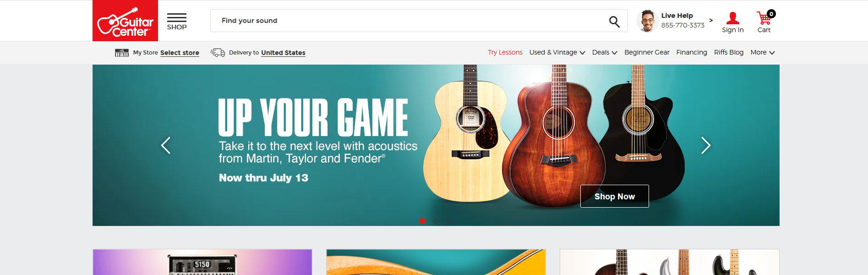Advance carousel with right arrow
868x275 pixels.
tap(706, 145)
